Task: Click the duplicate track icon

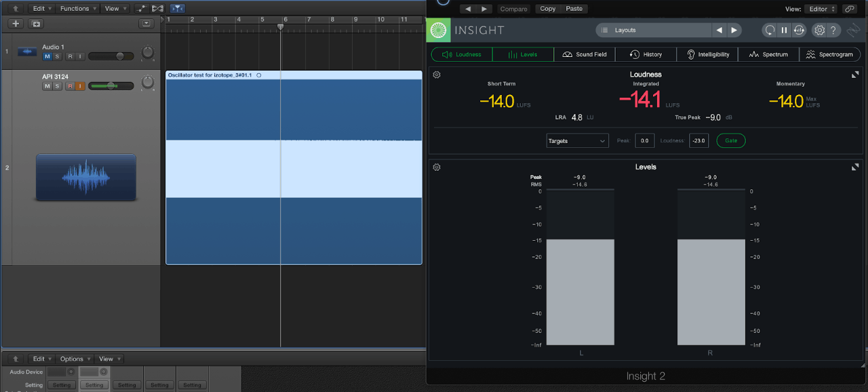Action: [x=37, y=24]
